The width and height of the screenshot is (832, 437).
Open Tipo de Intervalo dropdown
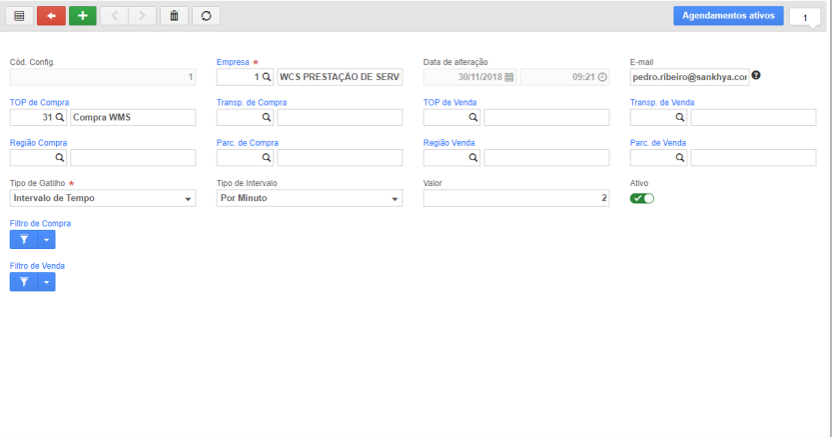click(x=309, y=198)
